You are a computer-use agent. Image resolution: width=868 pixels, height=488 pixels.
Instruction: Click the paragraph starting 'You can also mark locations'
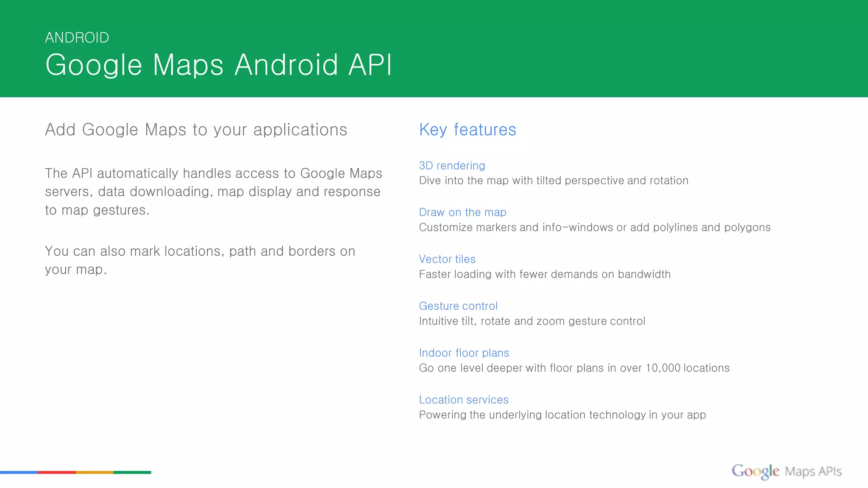[x=200, y=260]
